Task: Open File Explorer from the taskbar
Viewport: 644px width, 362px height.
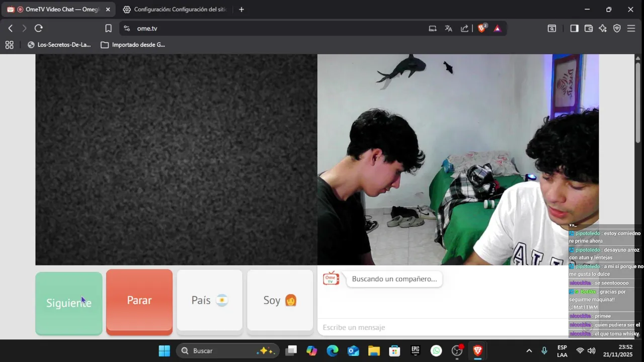Action: coord(374,351)
